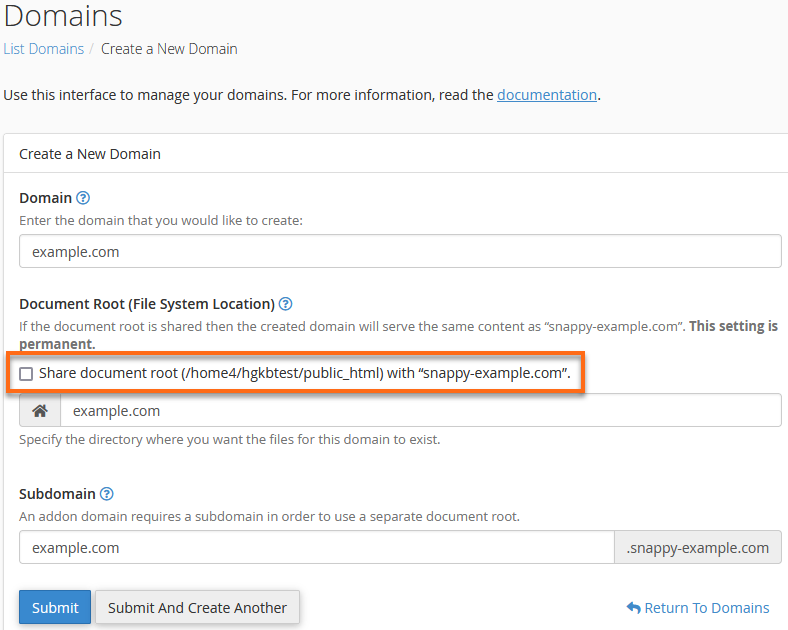Open Document Root help tooltip icon

285,304
